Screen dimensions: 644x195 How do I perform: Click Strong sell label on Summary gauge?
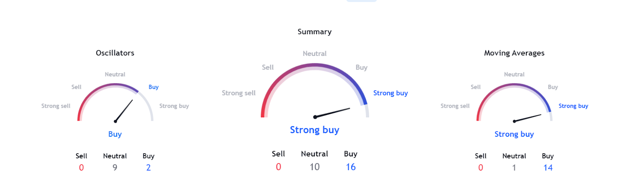click(x=239, y=93)
